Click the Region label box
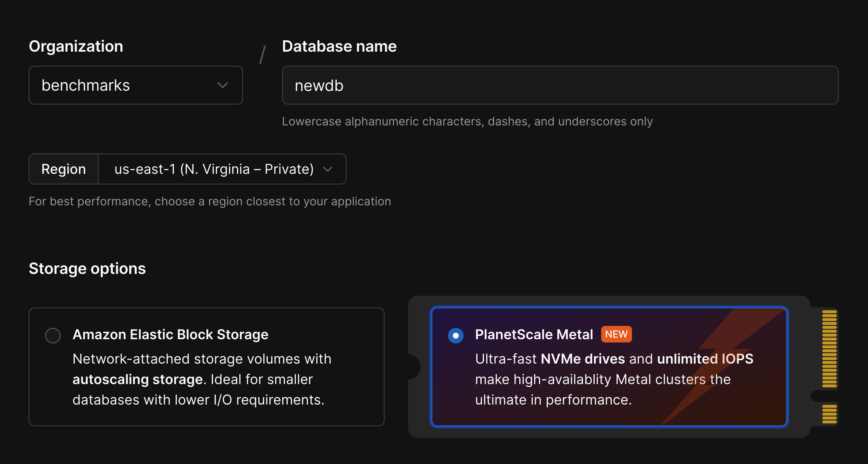The height and width of the screenshot is (464, 868). [63, 169]
